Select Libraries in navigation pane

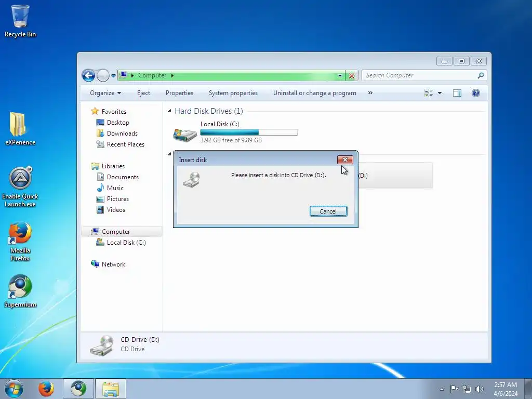click(113, 166)
